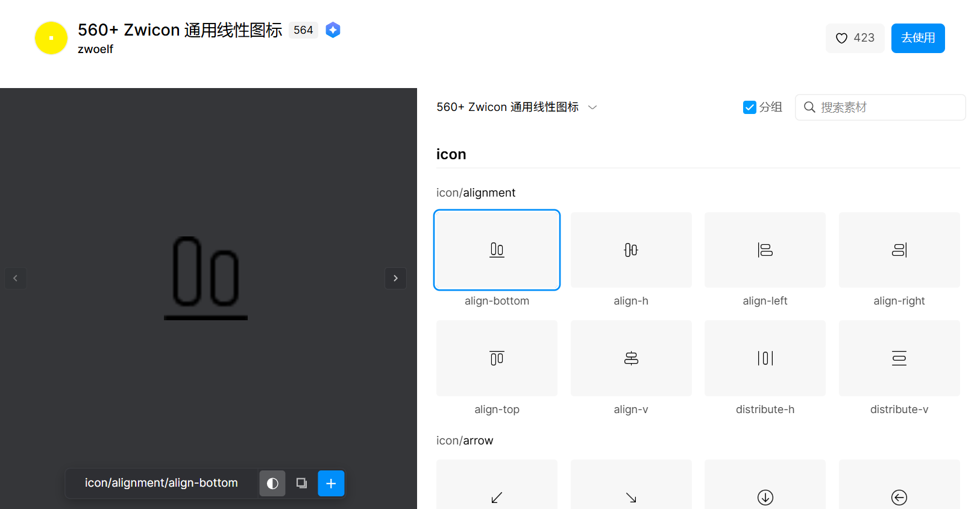Click the icon/alignment/align-bottom path label

tap(161, 483)
